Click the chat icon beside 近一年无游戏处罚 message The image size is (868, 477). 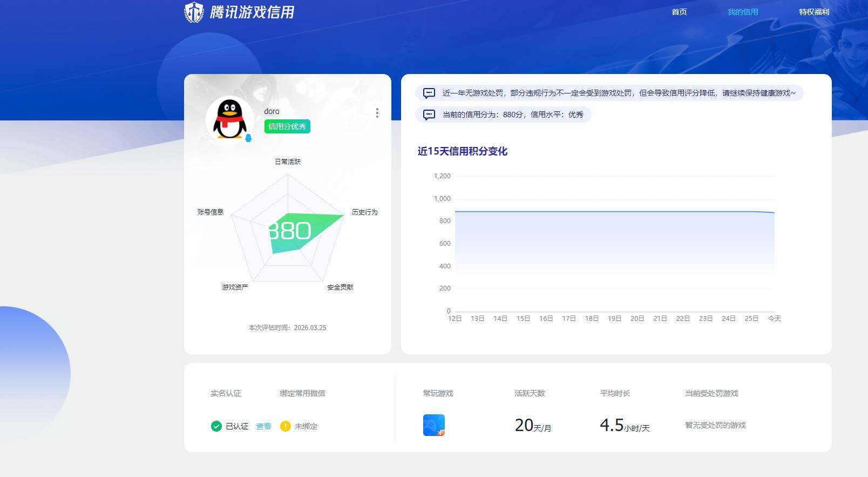tap(429, 93)
